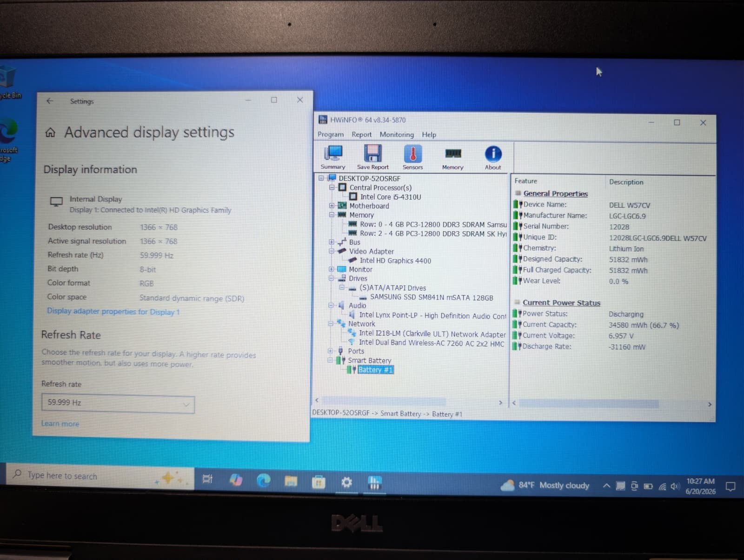
Task: Launch Microsoft Edge from the taskbar
Action: 264,480
